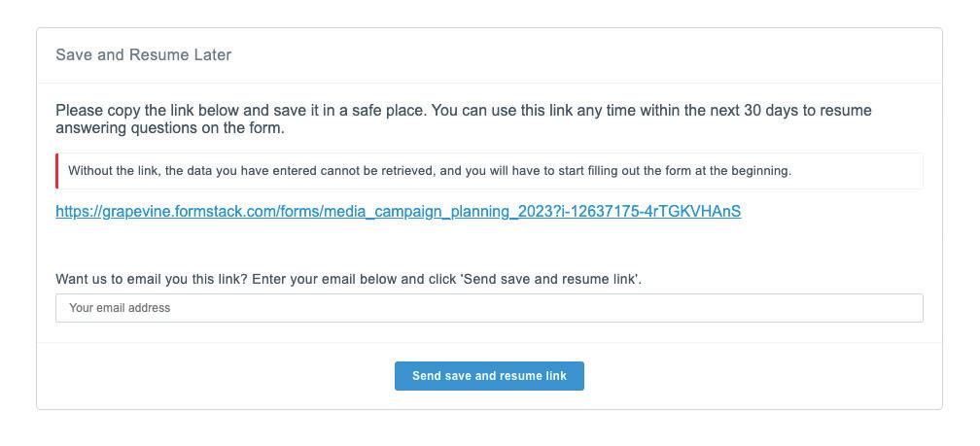The width and height of the screenshot is (980, 446).
Task: Click the red bar beside the warning
Action: tap(57, 171)
